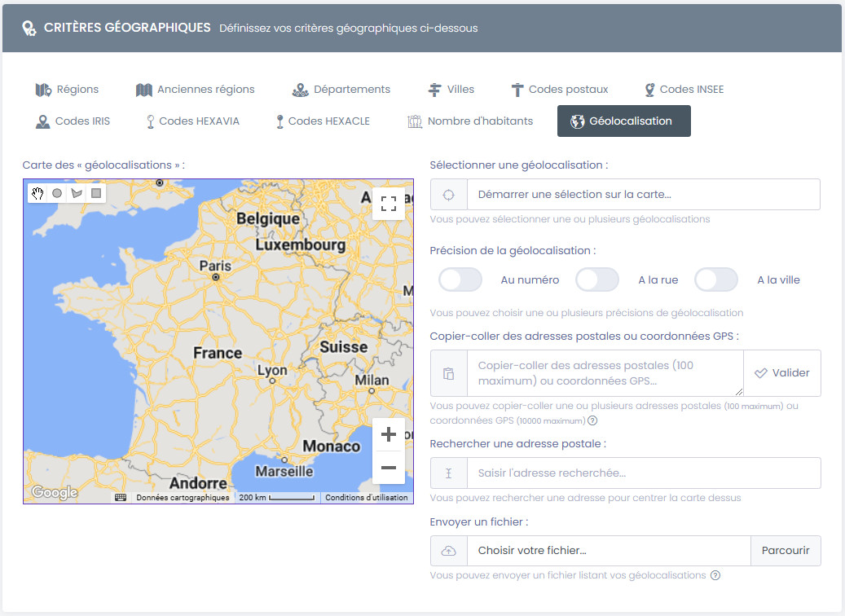Go to the Nombre d'habitants tab
This screenshot has width=845, height=616.
point(470,121)
